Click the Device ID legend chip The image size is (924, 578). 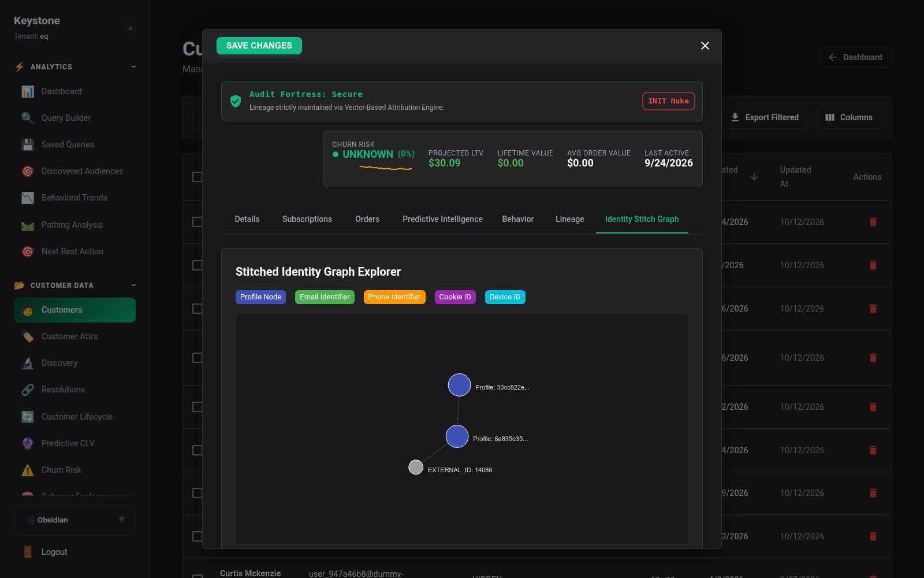[x=505, y=297]
